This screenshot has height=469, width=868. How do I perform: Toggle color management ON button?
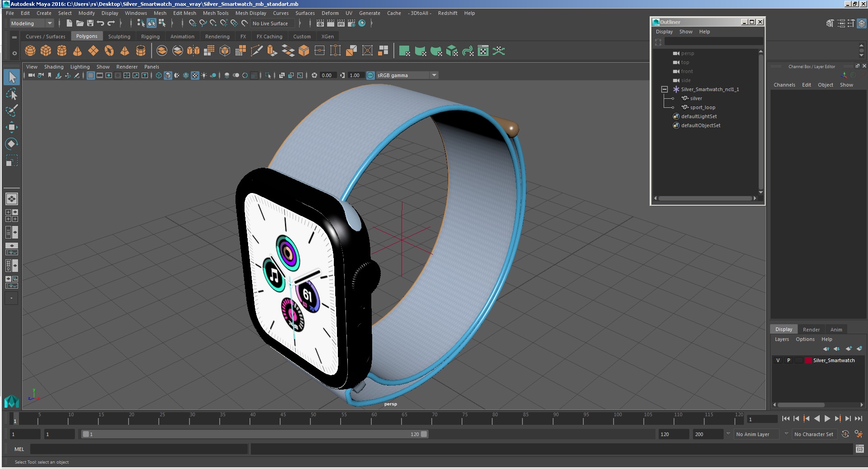coord(370,75)
